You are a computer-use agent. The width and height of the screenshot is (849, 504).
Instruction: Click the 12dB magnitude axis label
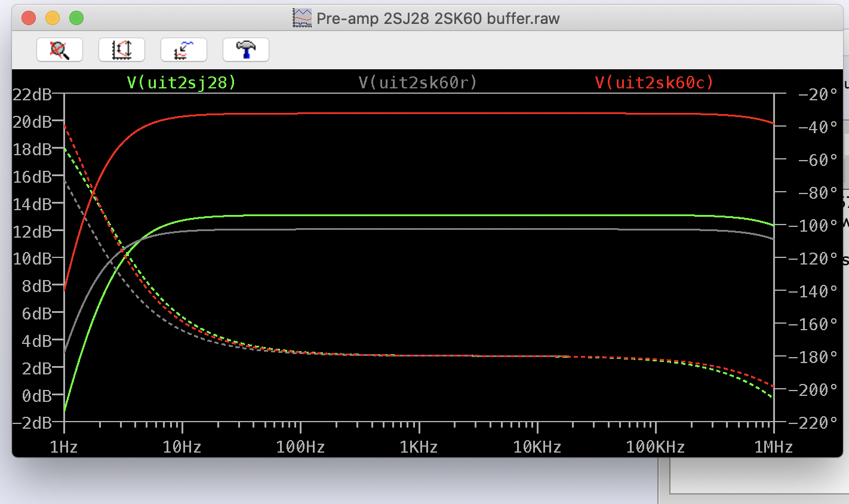pyautogui.click(x=32, y=231)
